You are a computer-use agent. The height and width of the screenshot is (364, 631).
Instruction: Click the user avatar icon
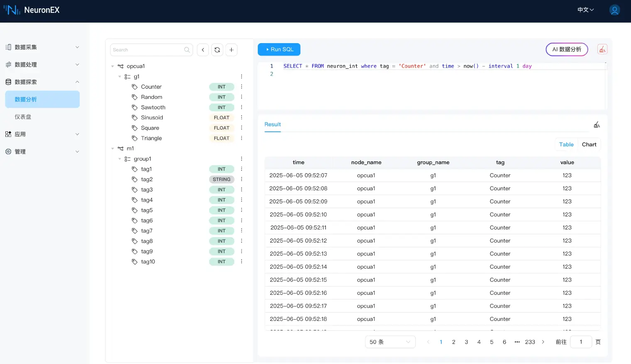614,10
